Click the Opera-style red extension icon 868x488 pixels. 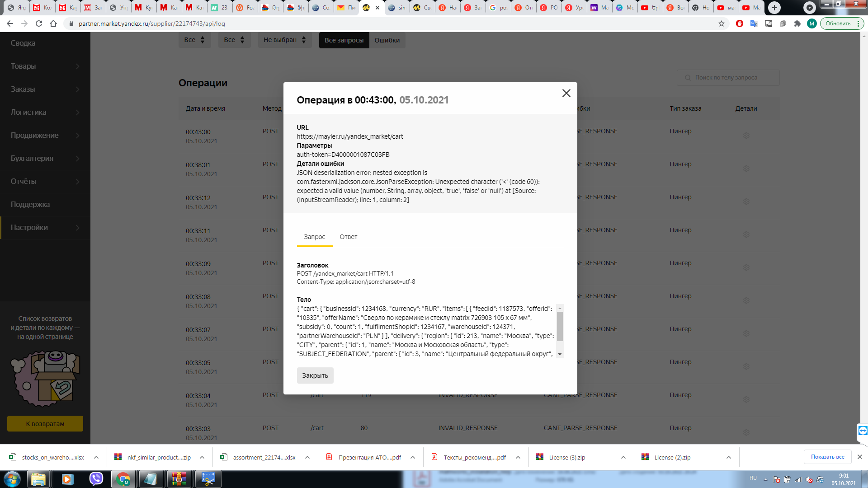point(740,23)
